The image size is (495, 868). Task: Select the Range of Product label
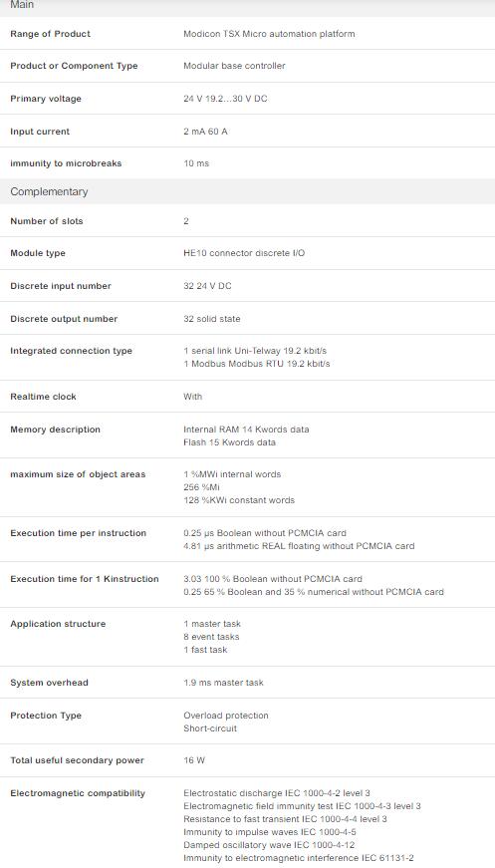51,34
